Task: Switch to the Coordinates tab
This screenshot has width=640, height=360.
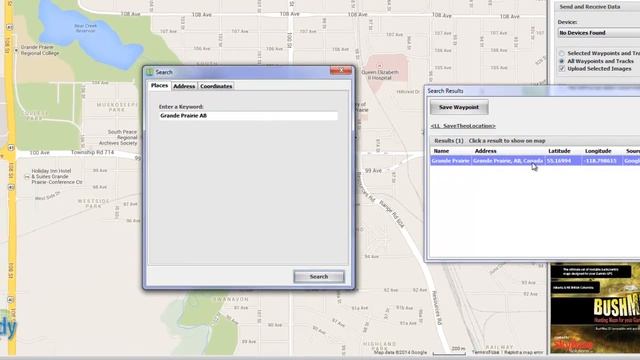Action: pos(216,86)
